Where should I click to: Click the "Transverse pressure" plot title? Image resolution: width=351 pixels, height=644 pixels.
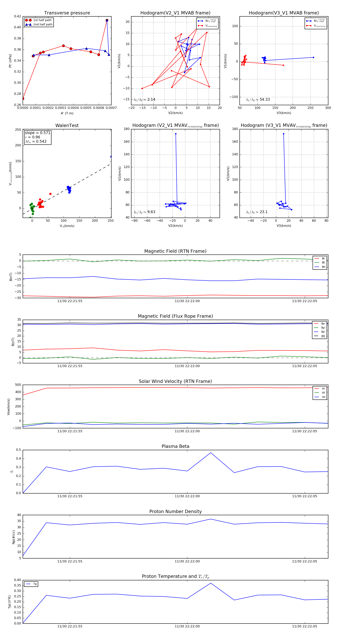tap(67, 13)
